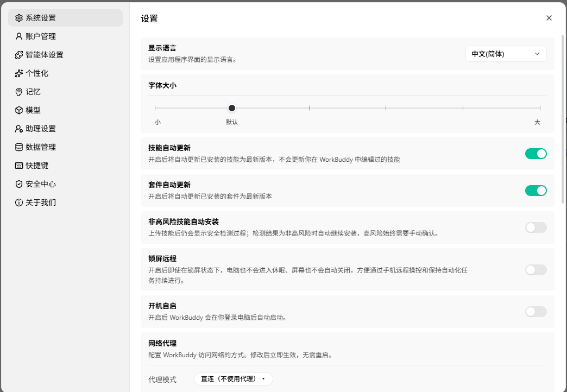567x392 pixels.
Task: Click the 显示语言 label
Action: (x=162, y=48)
